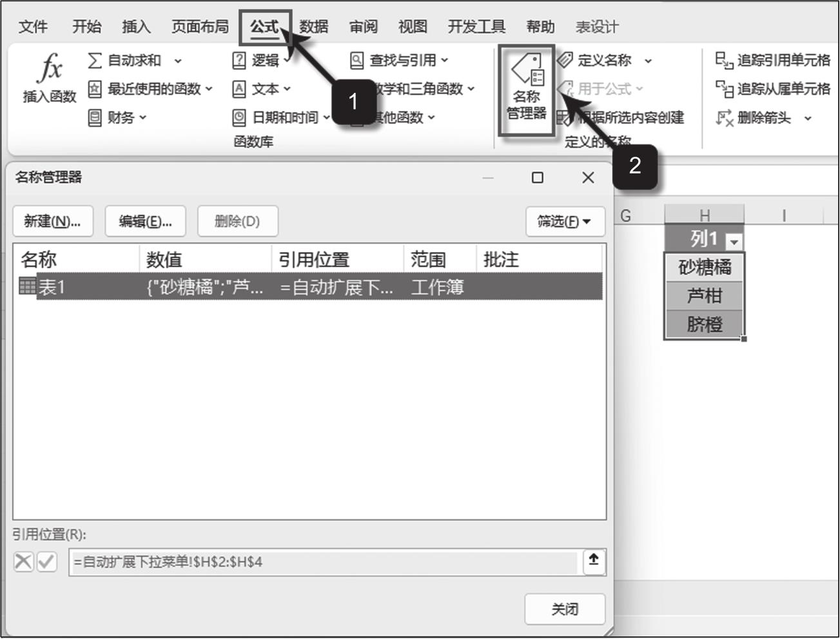
Task: Expand the 自动求和 dropdown arrow
Action: point(178,61)
